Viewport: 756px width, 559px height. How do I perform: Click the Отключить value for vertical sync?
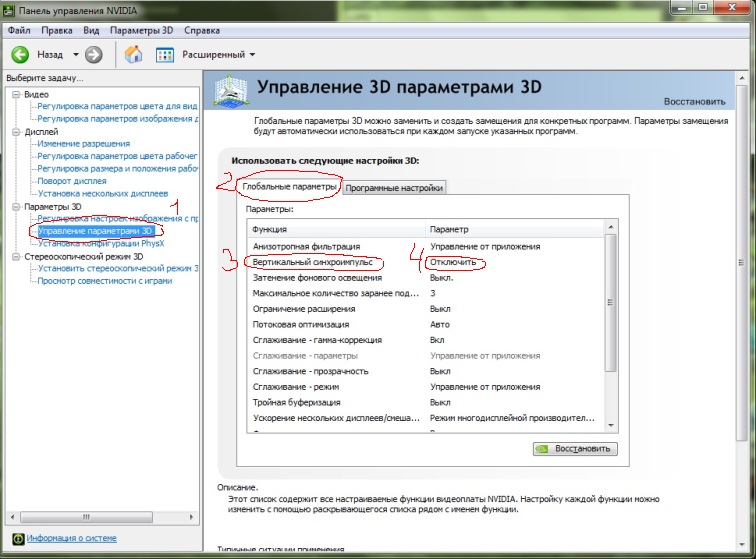[x=453, y=262]
